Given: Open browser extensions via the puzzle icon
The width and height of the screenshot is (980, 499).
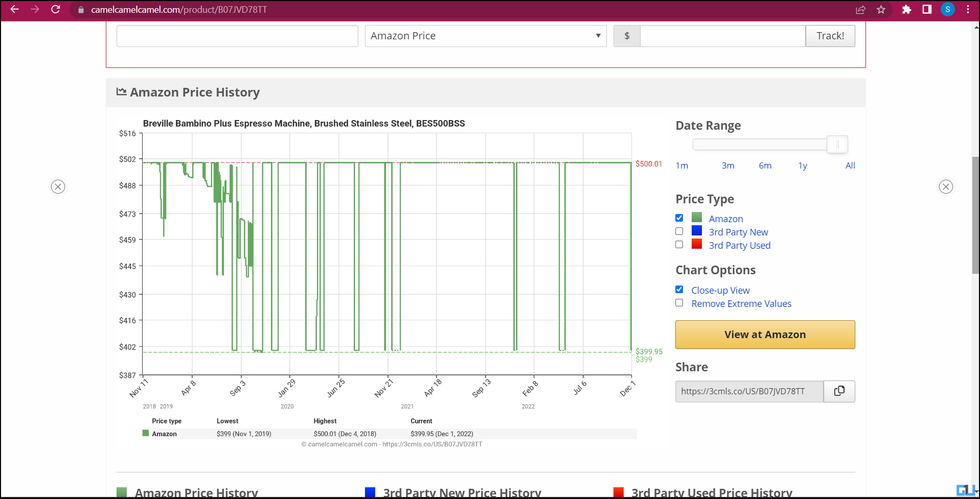Looking at the screenshot, I should 906,9.
